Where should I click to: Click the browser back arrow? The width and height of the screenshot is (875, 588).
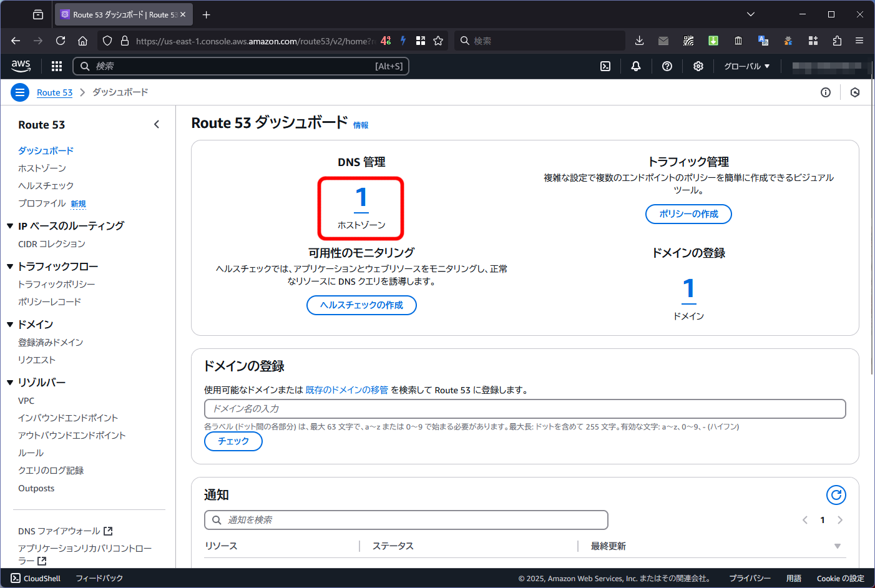[16, 41]
